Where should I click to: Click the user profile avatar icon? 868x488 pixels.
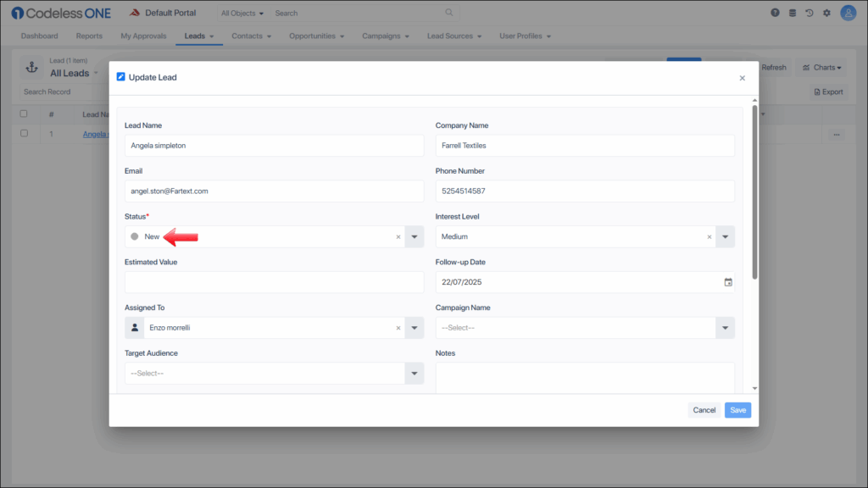tap(848, 13)
